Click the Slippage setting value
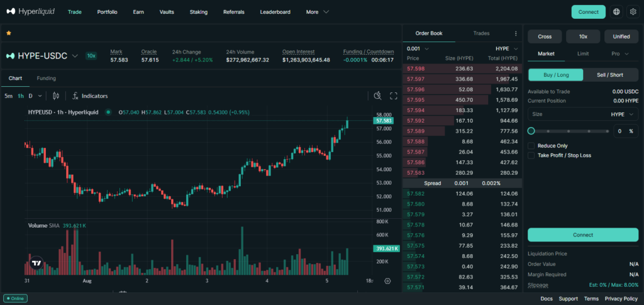 coord(613,284)
